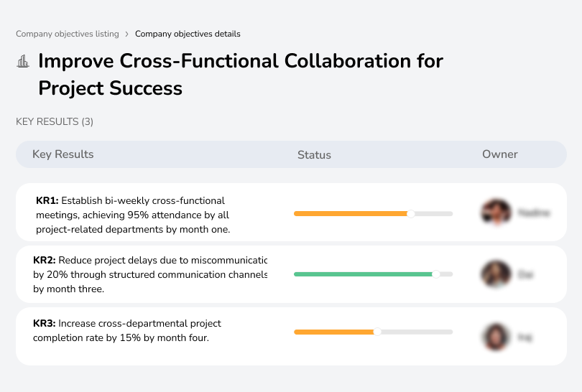Click the Key Results column header
This screenshot has height=392, width=582.
pyautogui.click(x=63, y=154)
